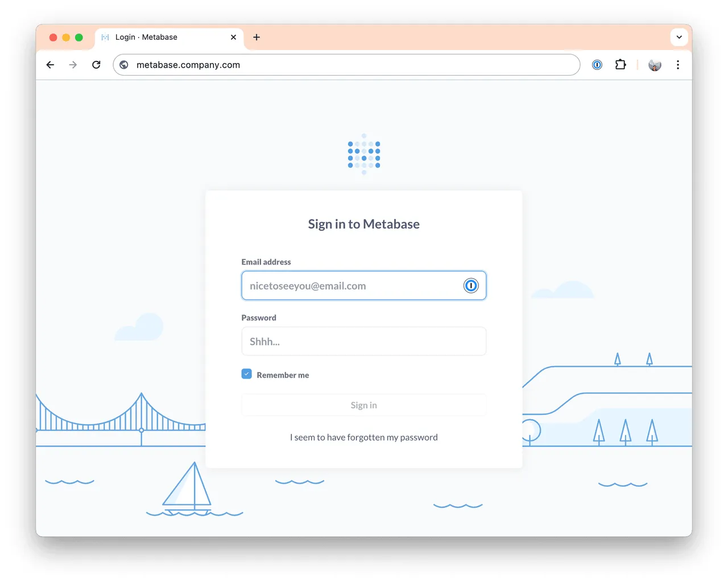Click the red close window button

click(x=53, y=38)
